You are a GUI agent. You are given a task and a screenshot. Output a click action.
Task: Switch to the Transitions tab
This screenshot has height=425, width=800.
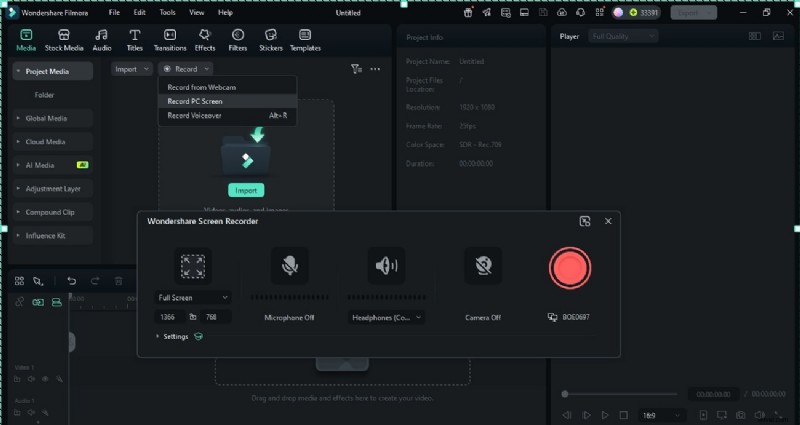coord(170,40)
